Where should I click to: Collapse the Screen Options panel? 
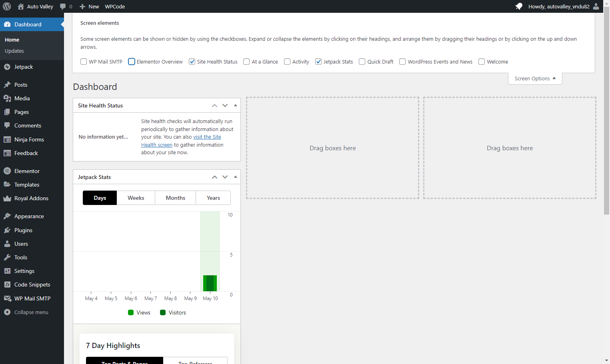click(x=535, y=79)
